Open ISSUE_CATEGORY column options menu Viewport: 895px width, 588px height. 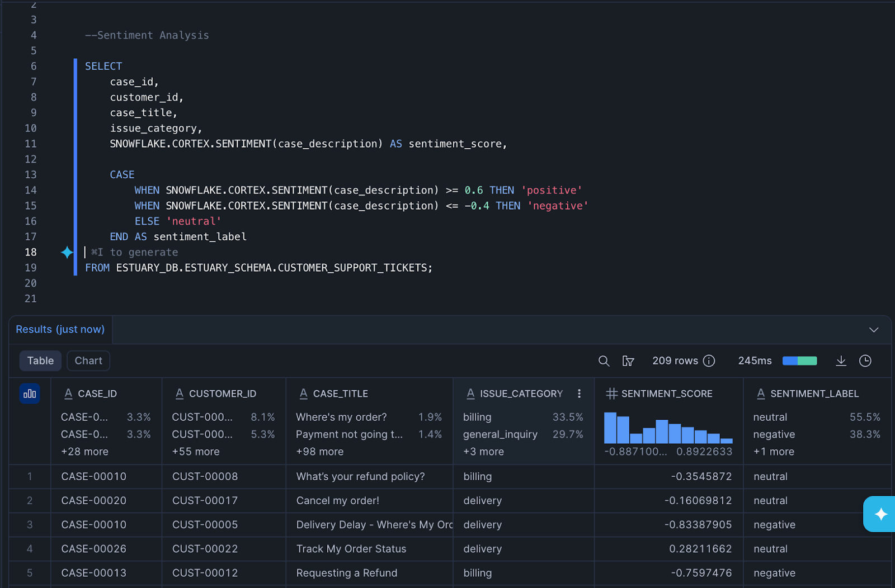point(579,394)
